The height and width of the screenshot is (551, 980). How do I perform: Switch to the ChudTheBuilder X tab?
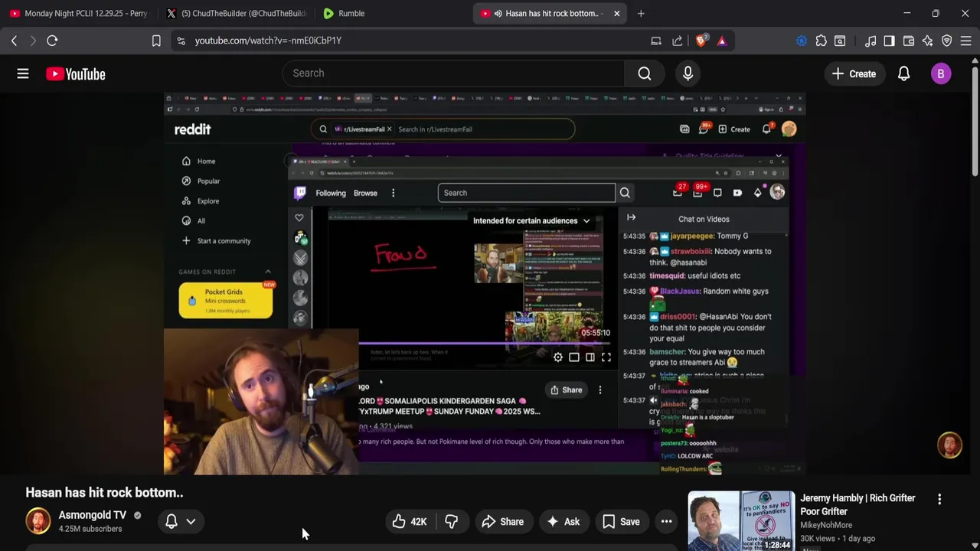point(236,13)
